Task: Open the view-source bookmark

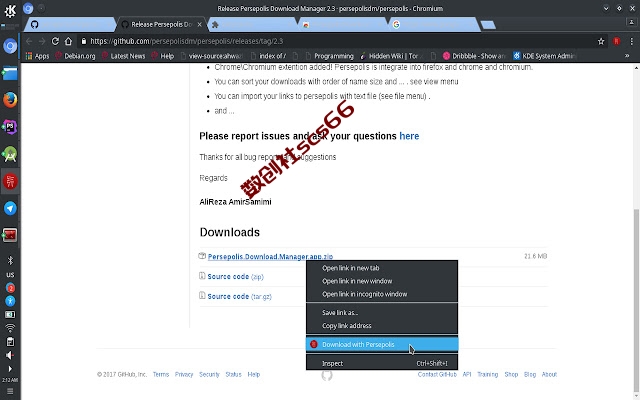Action: (x=212, y=56)
